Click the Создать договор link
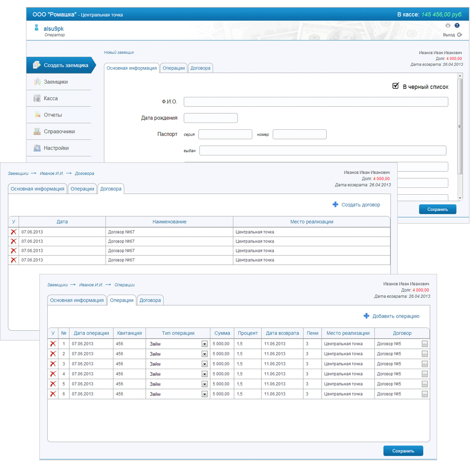This screenshot has width=476, height=476. point(360,205)
